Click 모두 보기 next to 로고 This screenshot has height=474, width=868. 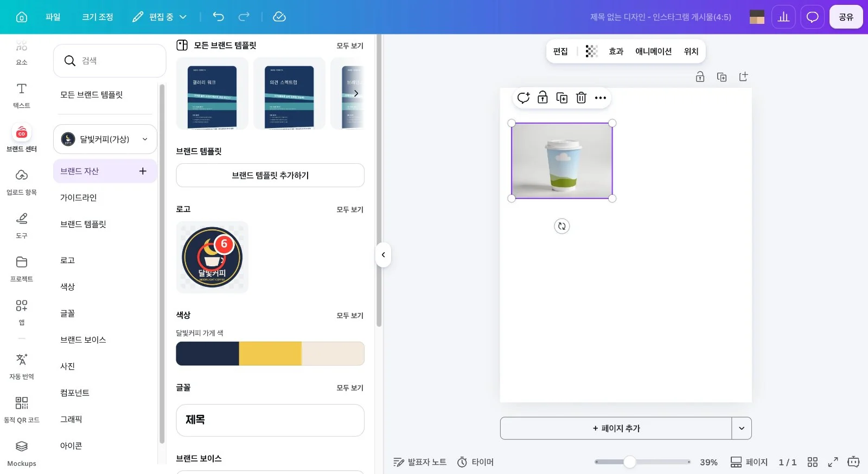[x=350, y=209]
